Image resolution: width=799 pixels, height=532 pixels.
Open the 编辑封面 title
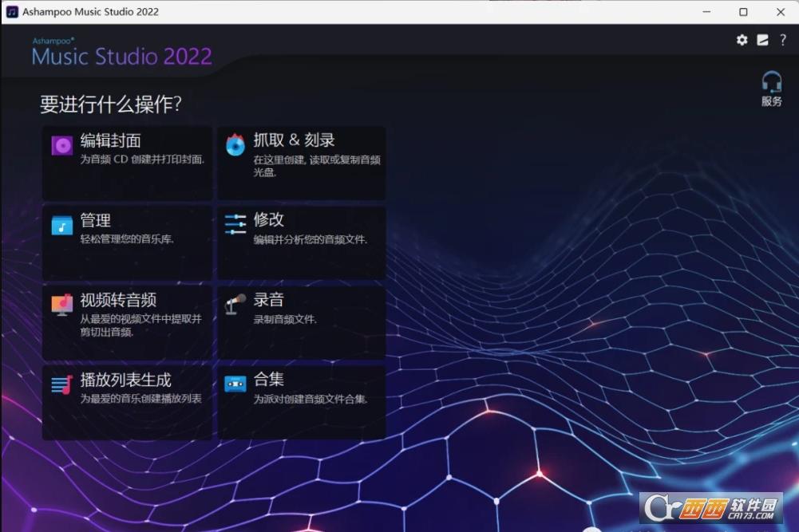point(111,140)
